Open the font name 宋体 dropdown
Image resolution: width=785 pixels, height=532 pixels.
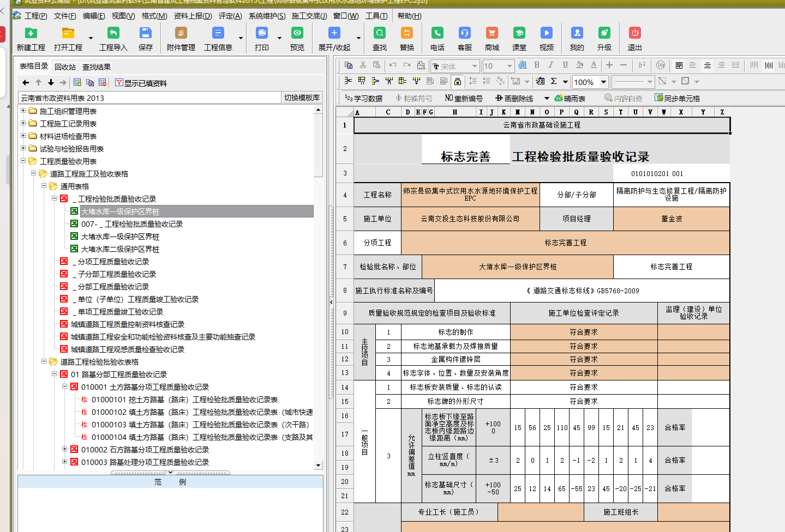coord(475,66)
